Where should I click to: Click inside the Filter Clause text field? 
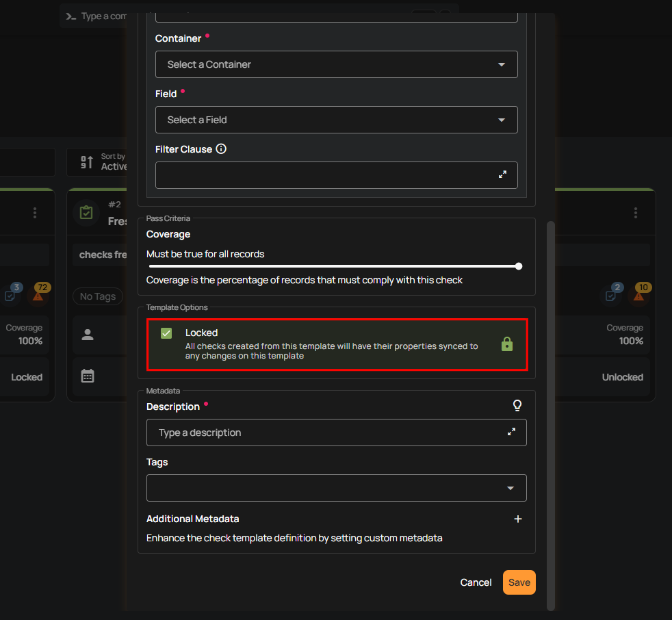(322, 175)
